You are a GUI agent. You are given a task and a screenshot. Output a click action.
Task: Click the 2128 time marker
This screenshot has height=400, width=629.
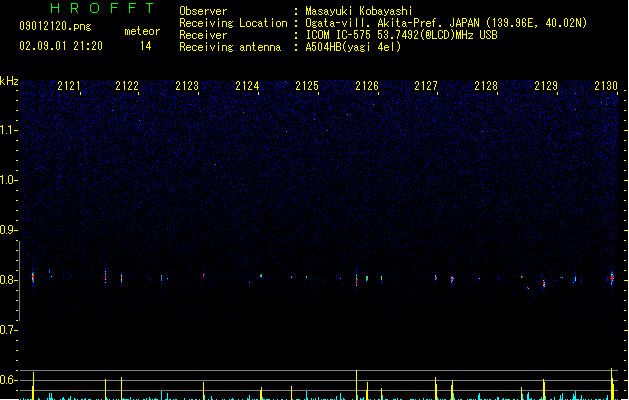(486, 86)
